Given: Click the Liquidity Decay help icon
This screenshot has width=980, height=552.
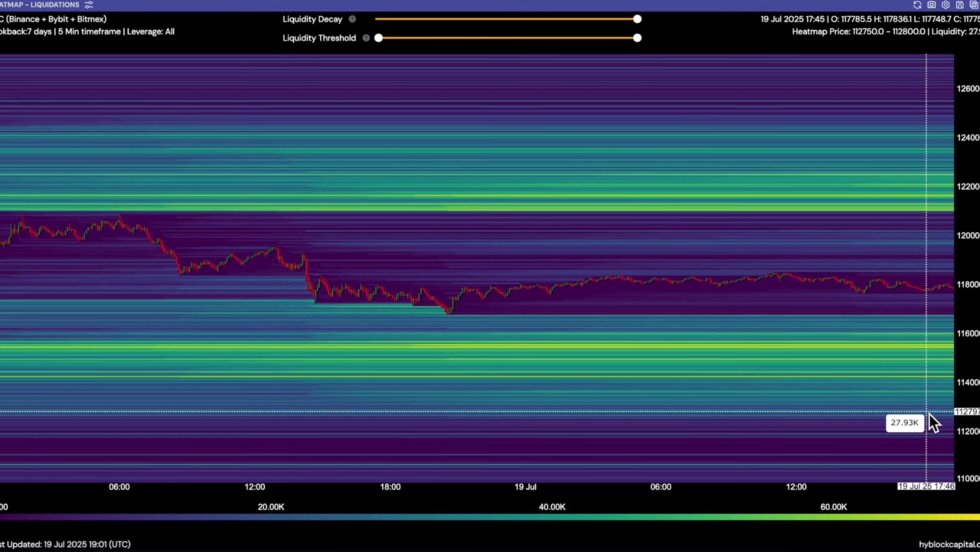Looking at the screenshot, I should click(x=352, y=19).
